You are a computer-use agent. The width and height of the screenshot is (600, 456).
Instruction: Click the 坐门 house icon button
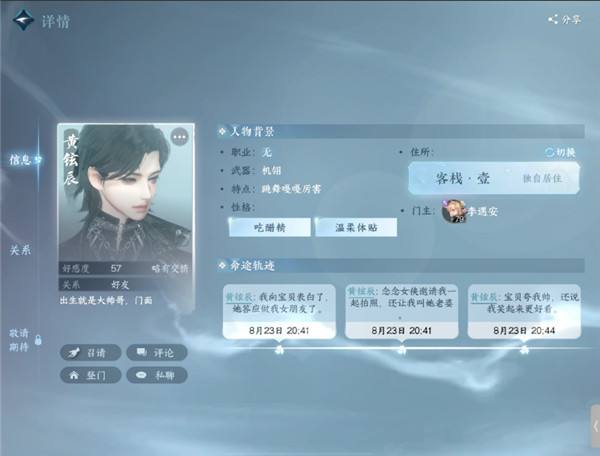[x=91, y=375]
